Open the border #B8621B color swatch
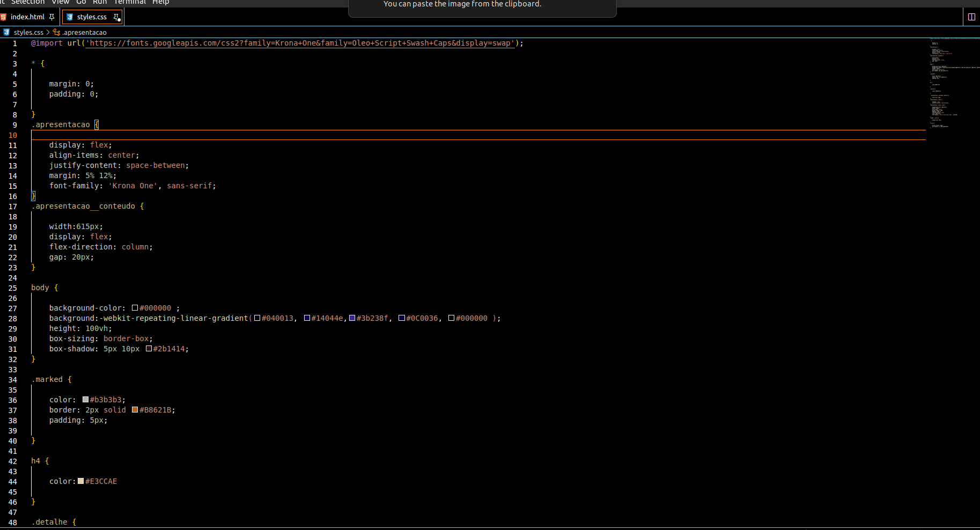 (135, 410)
